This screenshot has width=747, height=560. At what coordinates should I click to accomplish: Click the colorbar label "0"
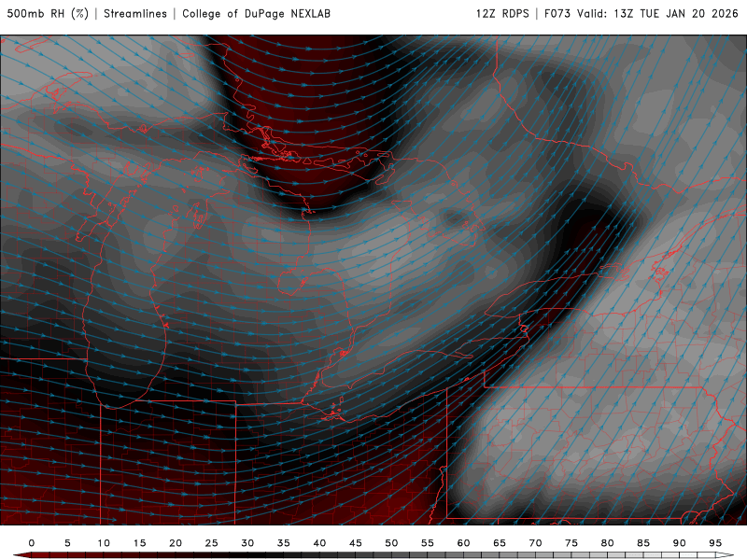32,543
